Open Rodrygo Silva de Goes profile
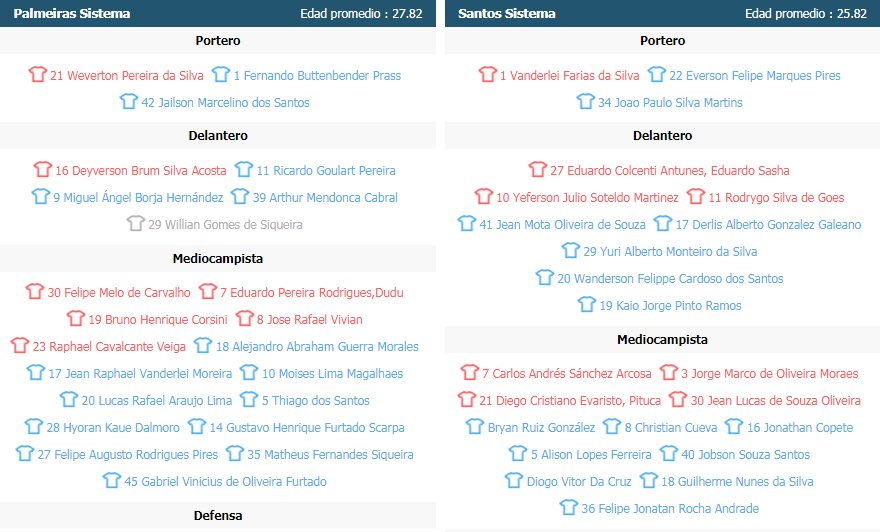This screenshot has width=880, height=532. (776, 197)
